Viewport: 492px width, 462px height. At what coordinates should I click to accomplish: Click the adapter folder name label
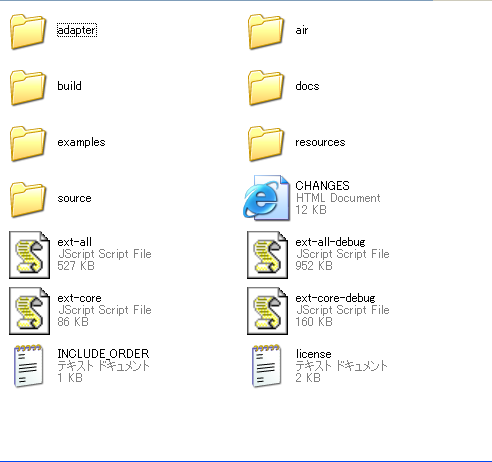(77, 30)
